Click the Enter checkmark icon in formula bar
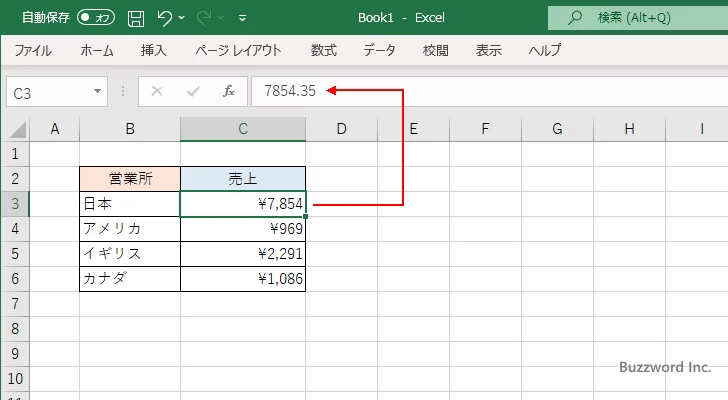 pyautogui.click(x=193, y=91)
